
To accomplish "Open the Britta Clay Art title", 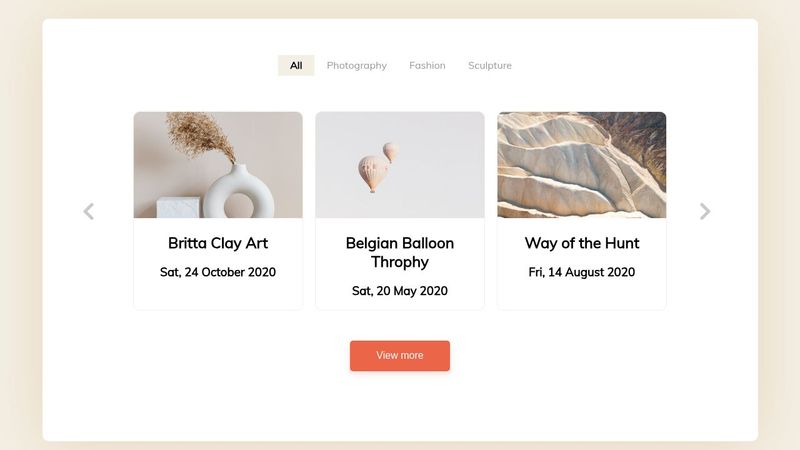I will pos(218,243).
